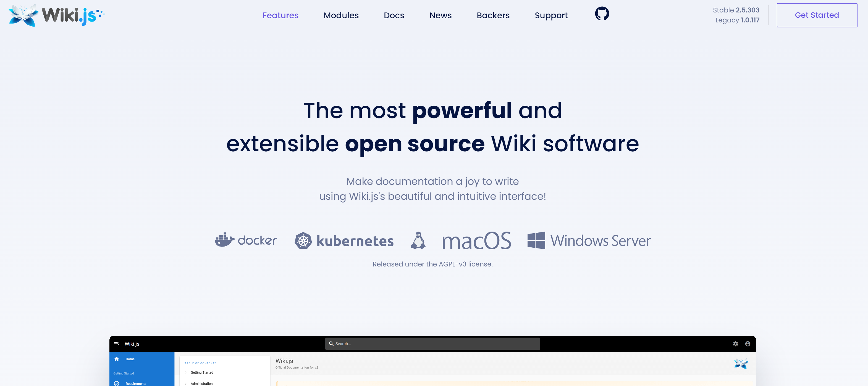Screen dimensions: 868x386
Task: Click the Windows Server logo
Action: [589, 240]
